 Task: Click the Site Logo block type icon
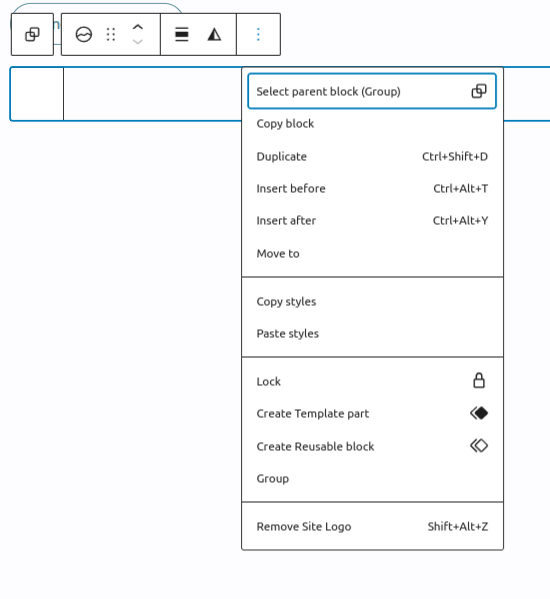point(84,34)
